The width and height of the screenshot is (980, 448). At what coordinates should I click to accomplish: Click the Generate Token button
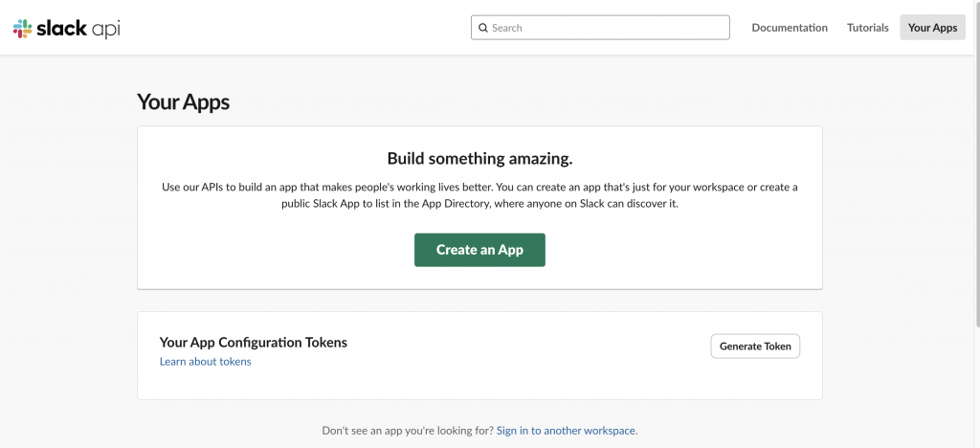(x=755, y=346)
